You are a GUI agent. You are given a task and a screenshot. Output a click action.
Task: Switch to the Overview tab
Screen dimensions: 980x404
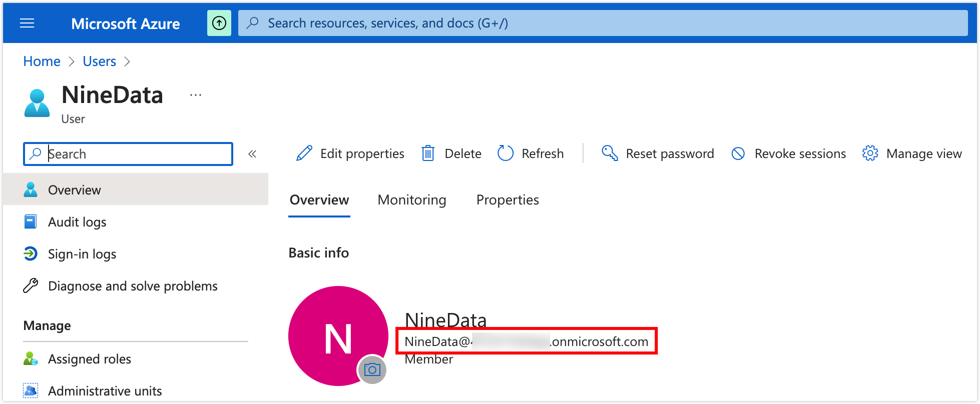pyautogui.click(x=319, y=200)
